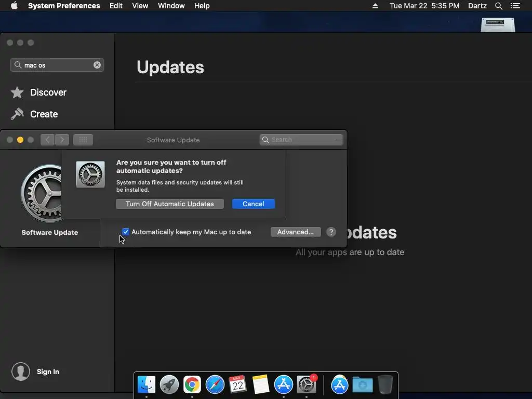Open System Preferences Dock icon with badge

(x=307, y=384)
